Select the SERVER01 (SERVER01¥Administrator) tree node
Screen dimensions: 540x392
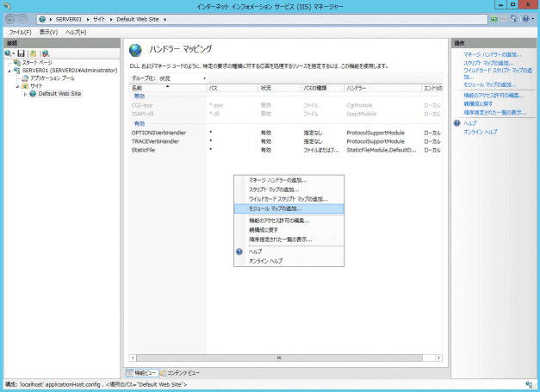click(70, 71)
